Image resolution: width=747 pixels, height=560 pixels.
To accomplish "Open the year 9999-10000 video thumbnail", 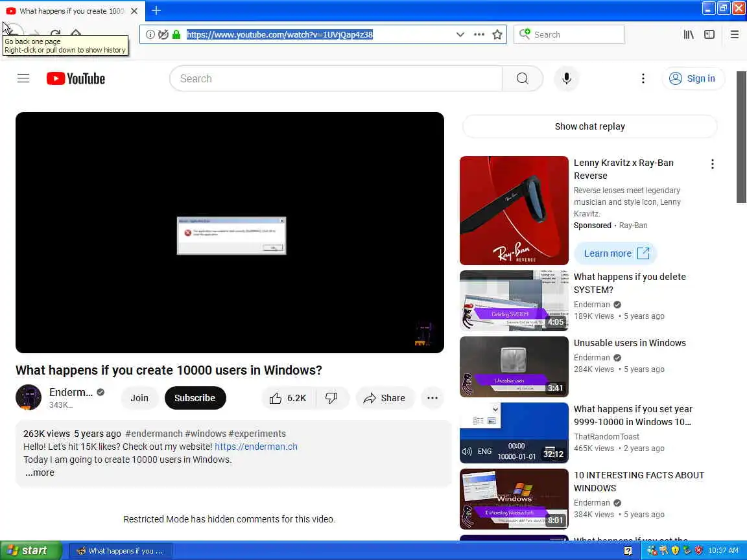I will (x=514, y=433).
